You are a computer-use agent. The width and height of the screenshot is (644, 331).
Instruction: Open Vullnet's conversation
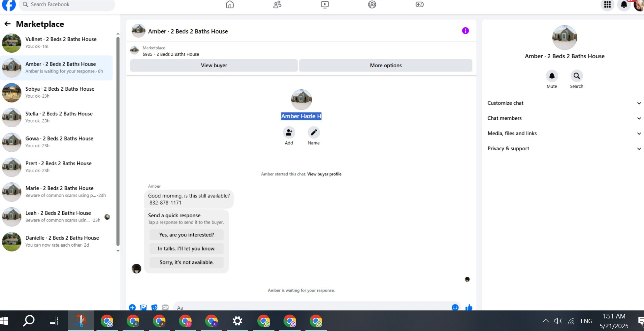point(56,43)
